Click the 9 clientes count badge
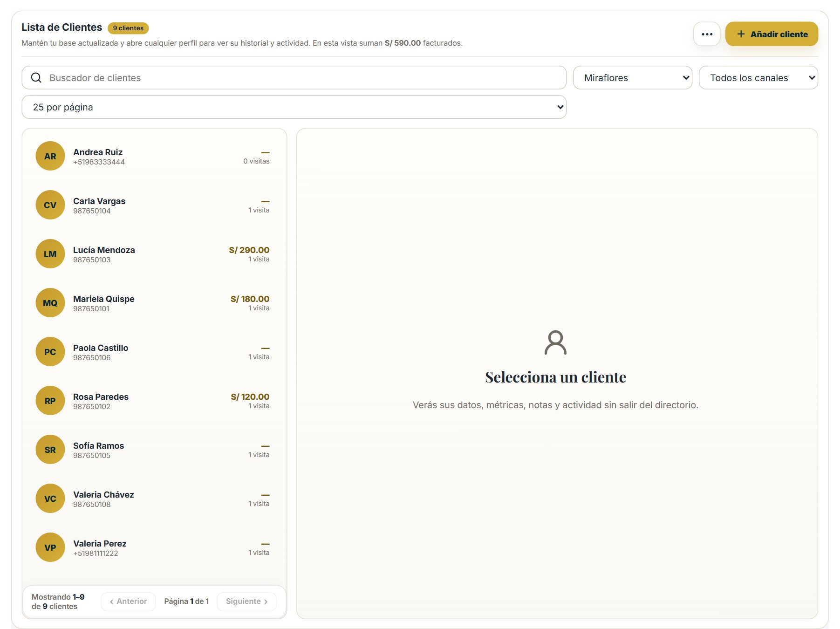Screen dimensions: 840x629 [128, 28]
